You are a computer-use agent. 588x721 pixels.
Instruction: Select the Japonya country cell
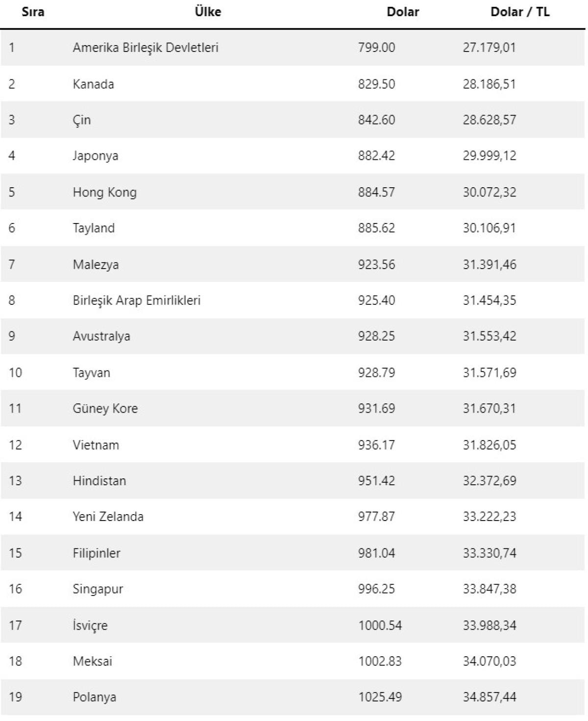pos(95,156)
